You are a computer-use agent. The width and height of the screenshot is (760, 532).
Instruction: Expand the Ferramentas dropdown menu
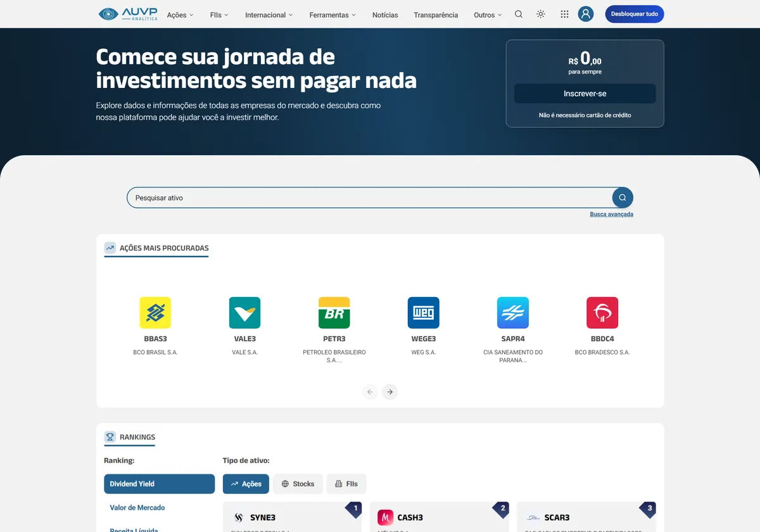tap(332, 15)
